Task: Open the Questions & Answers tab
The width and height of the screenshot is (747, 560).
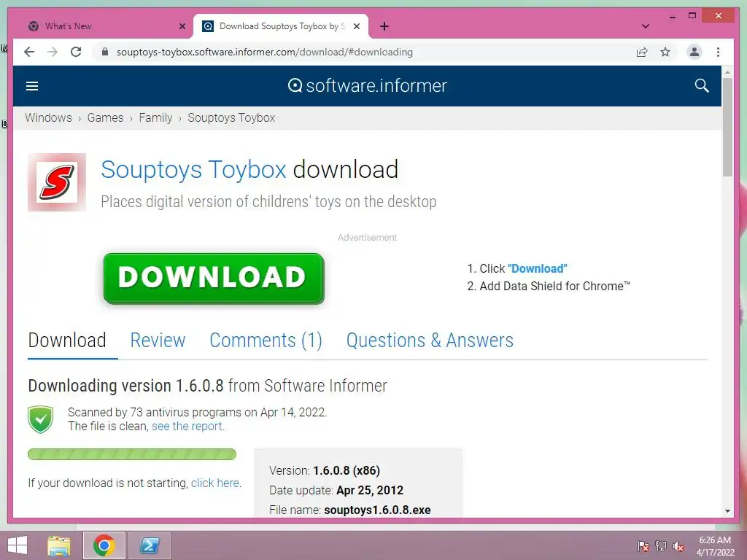Action: 430,341
